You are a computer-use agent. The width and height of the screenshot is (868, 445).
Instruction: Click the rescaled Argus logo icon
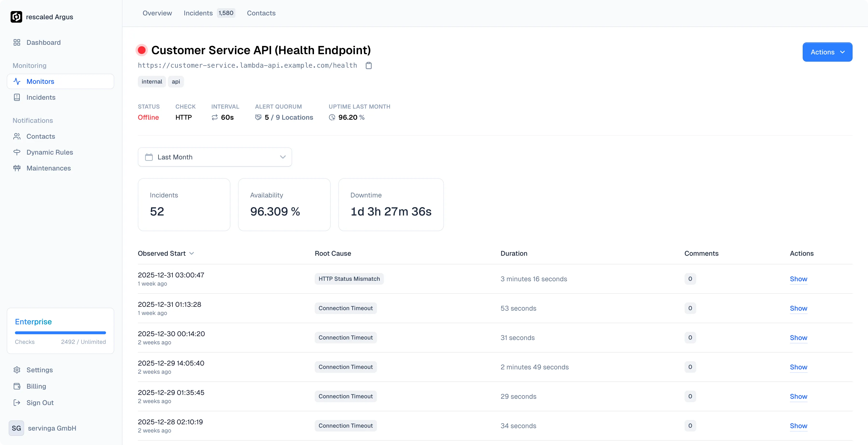pos(16,17)
